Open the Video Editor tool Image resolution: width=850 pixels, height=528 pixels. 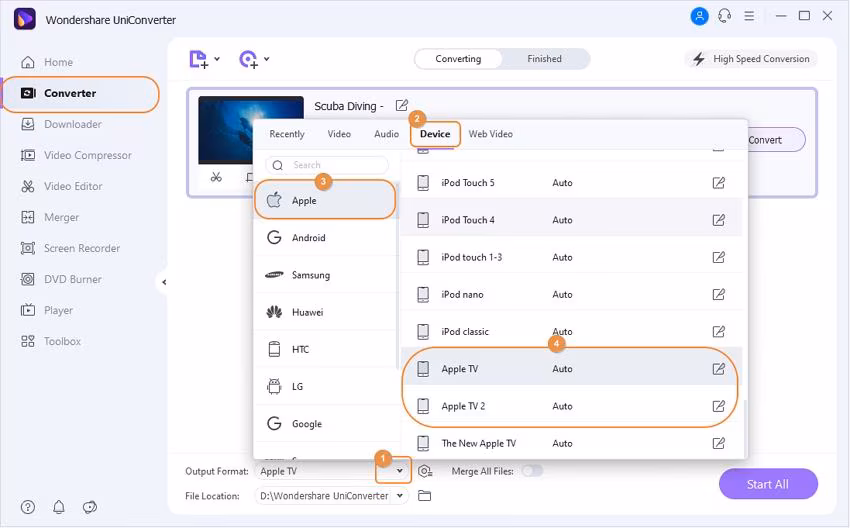click(61, 186)
